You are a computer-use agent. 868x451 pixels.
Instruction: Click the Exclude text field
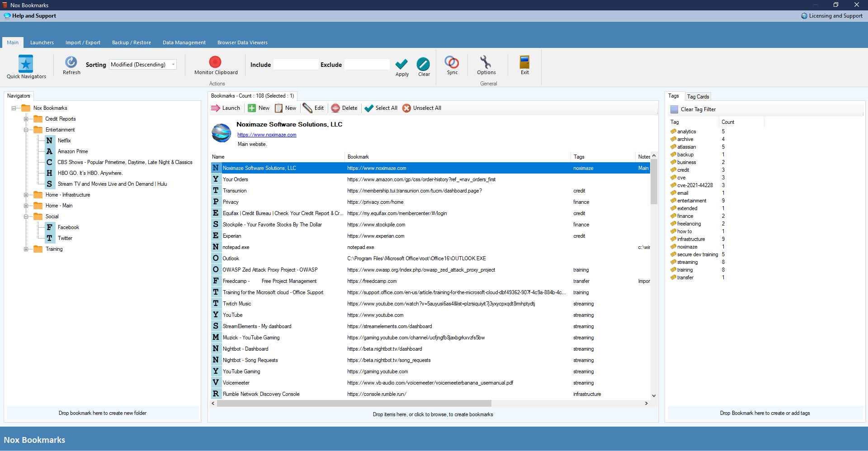tap(367, 65)
